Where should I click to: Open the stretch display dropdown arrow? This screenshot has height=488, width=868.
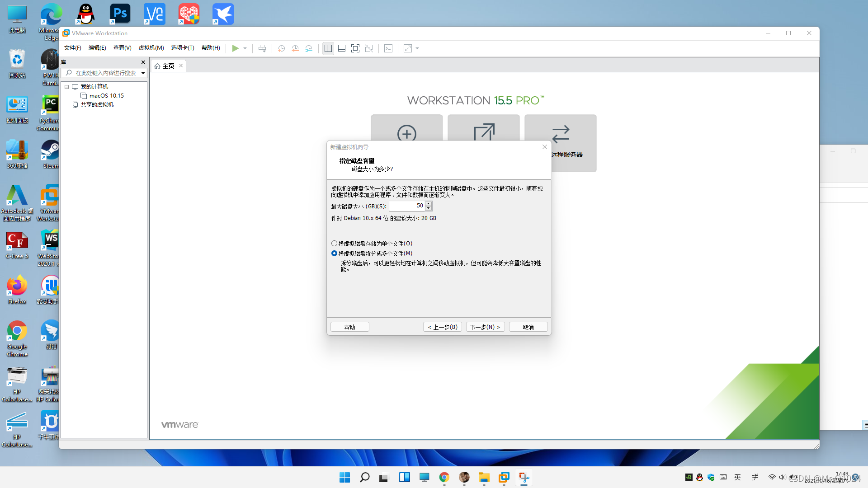click(417, 48)
